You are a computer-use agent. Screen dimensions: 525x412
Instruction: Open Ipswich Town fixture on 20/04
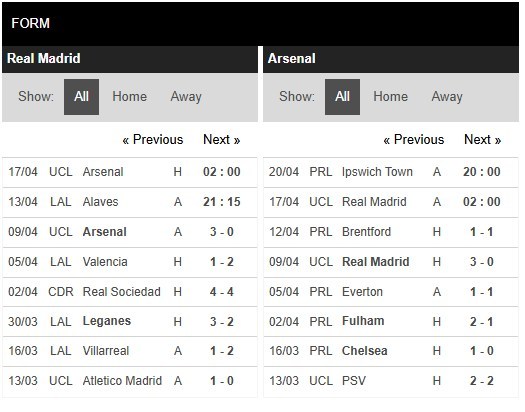point(391,172)
